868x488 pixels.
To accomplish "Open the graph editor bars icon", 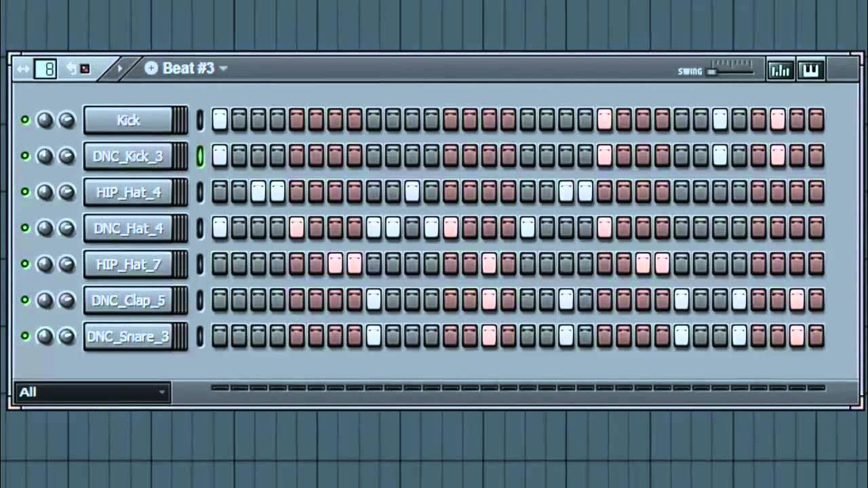I will (781, 70).
